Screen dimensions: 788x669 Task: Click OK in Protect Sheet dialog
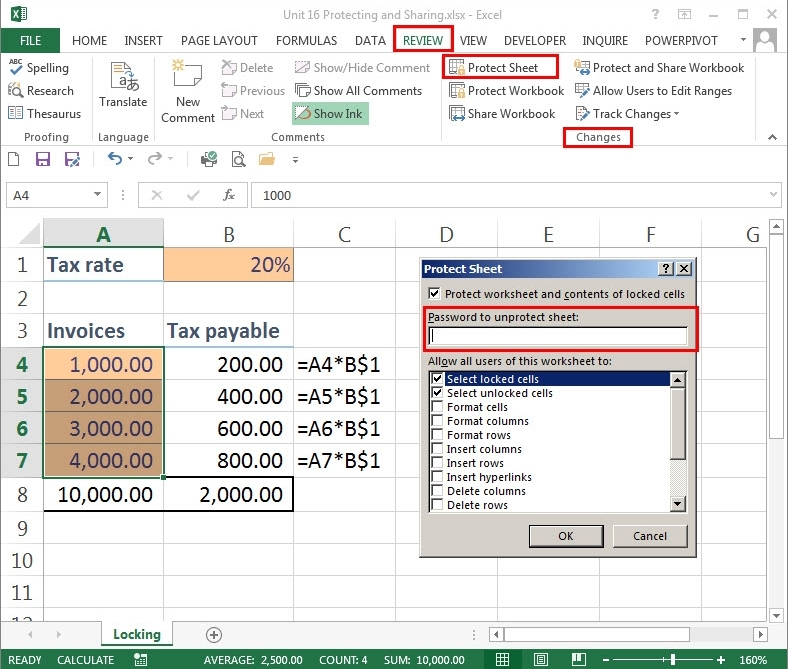tap(566, 536)
